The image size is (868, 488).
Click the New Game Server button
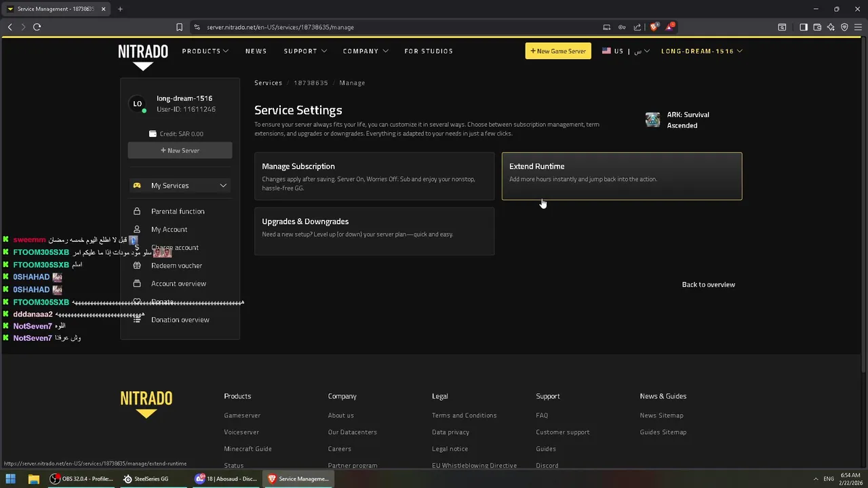pyautogui.click(x=558, y=51)
